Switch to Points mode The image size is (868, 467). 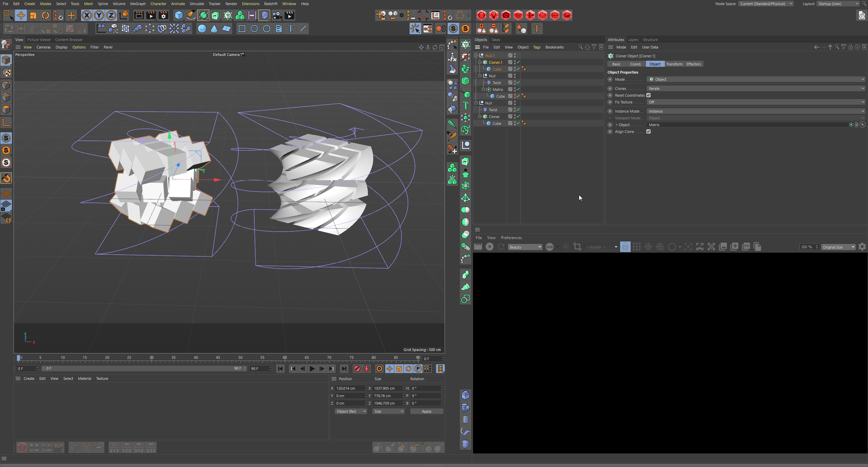click(6, 85)
